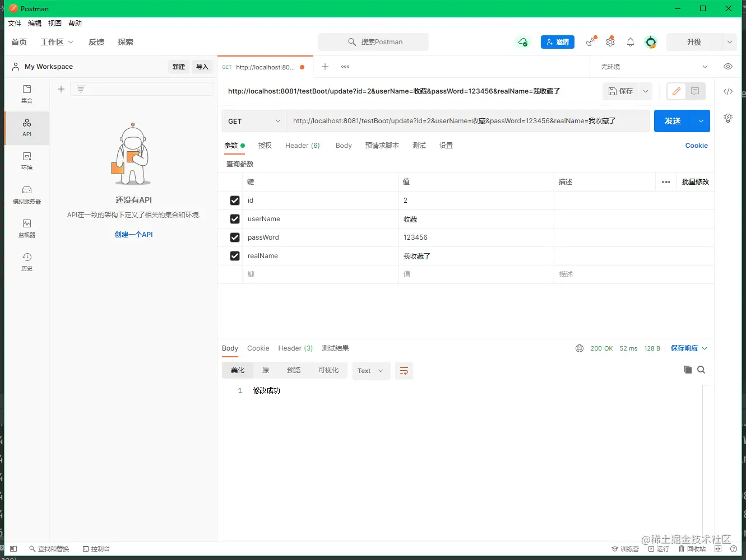Open settings gear icon in header

(610, 42)
